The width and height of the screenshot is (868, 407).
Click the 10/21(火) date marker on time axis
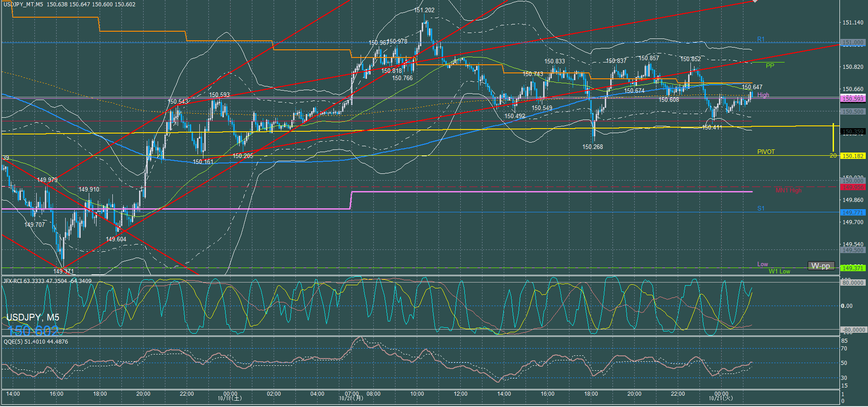point(721,398)
